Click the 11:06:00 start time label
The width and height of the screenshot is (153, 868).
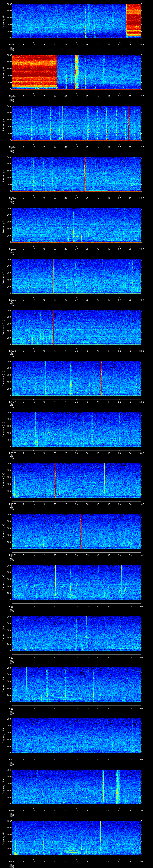coord(12,300)
